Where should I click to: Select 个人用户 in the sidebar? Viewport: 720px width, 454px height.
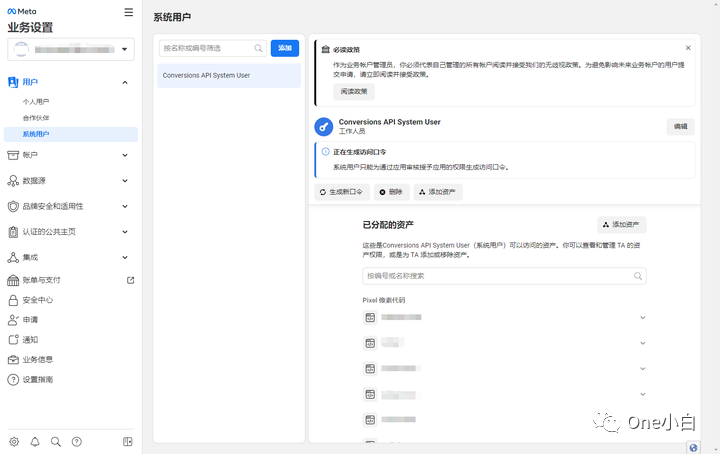point(36,101)
